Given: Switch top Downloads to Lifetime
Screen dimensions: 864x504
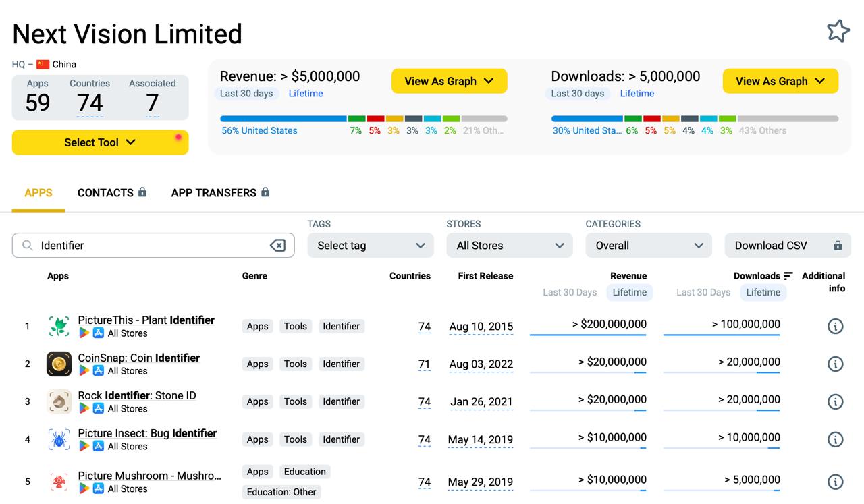Looking at the screenshot, I should [x=637, y=94].
